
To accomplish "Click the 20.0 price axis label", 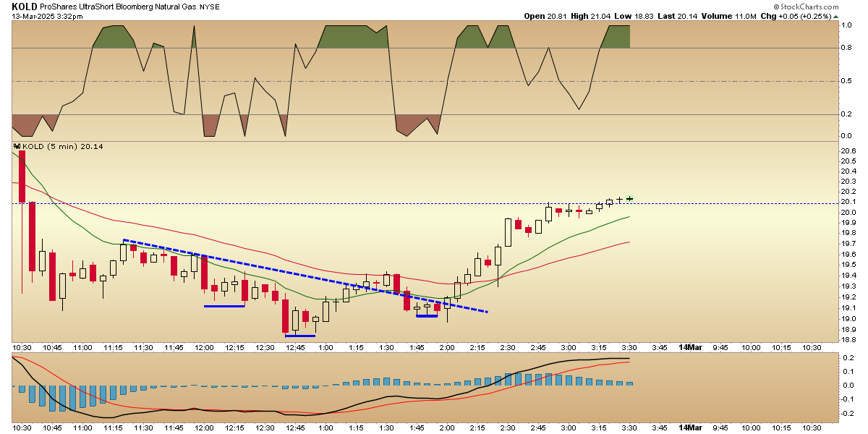I will pos(850,212).
